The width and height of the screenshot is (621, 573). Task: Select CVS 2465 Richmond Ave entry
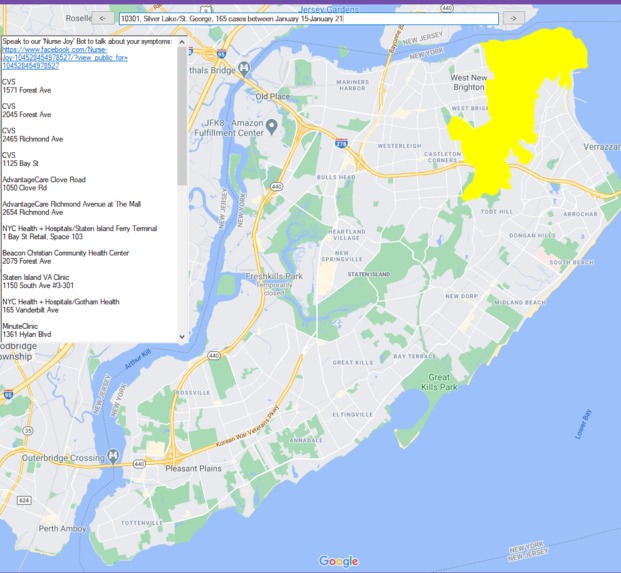coord(33,135)
